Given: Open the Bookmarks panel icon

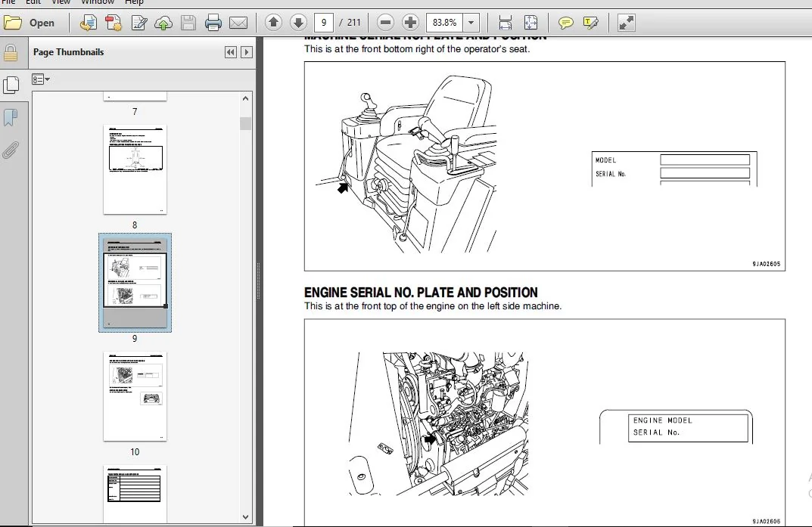Looking at the screenshot, I should (11, 117).
